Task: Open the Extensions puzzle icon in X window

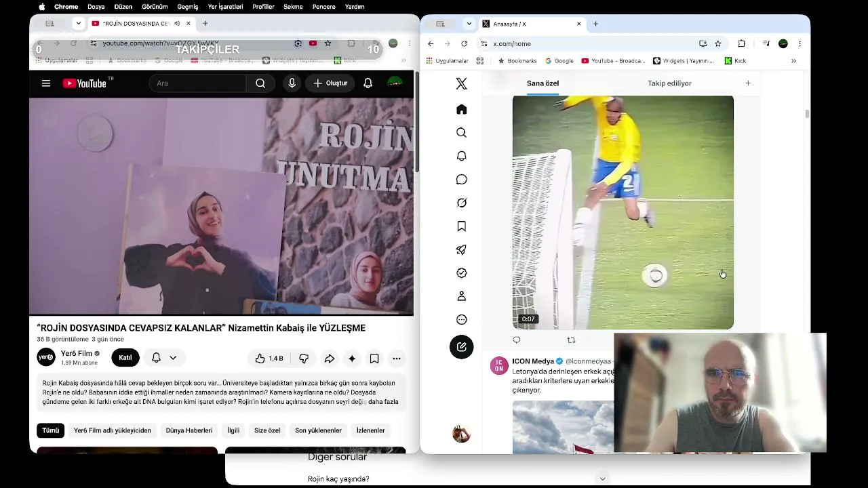Action: click(x=741, y=43)
